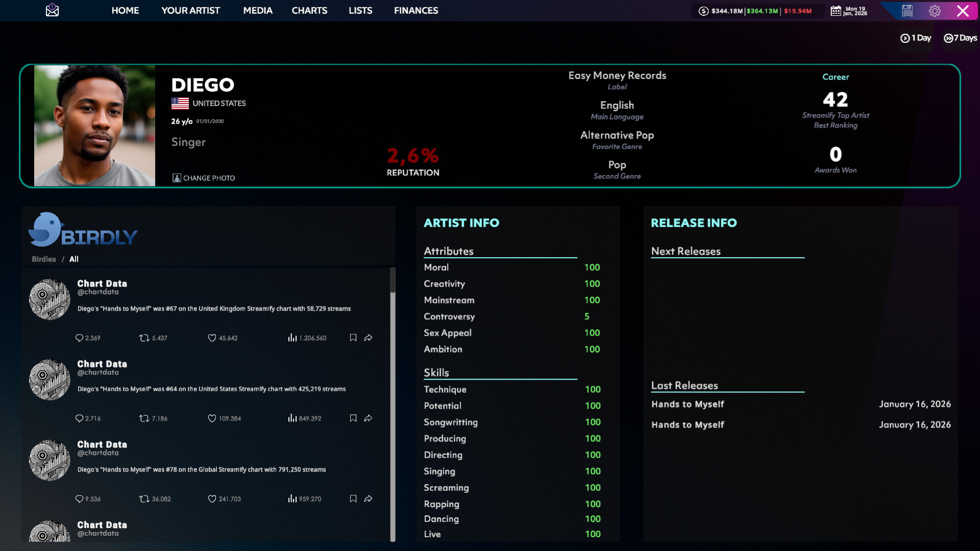Advance time by 1 Day
Screen dimensions: 980x551
coord(916,38)
